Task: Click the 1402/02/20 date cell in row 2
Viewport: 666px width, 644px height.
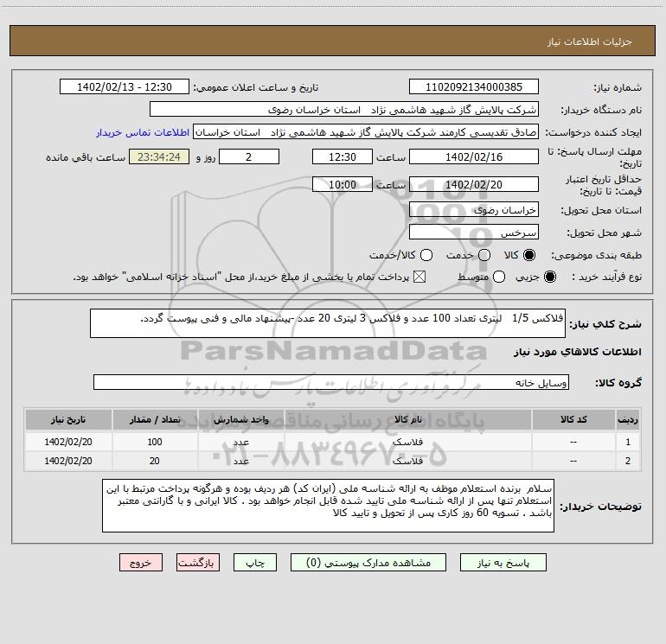Action: [x=68, y=461]
